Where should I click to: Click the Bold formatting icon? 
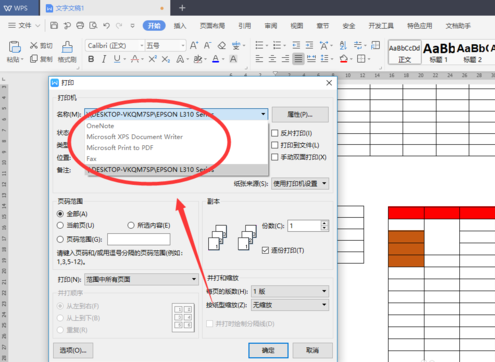tap(91, 59)
